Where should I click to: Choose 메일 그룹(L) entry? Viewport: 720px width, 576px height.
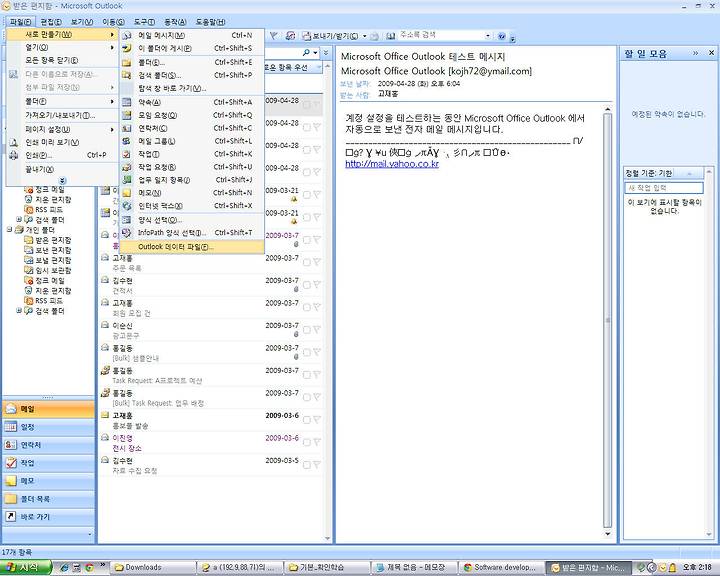point(192,141)
